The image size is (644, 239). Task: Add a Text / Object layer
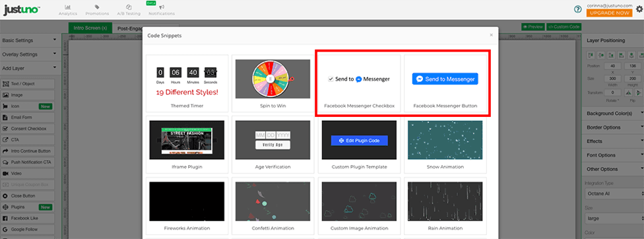point(28,84)
